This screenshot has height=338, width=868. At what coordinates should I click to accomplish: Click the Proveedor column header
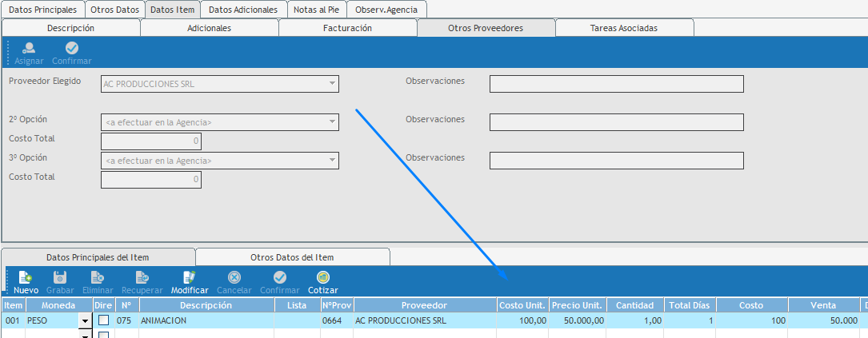point(424,305)
